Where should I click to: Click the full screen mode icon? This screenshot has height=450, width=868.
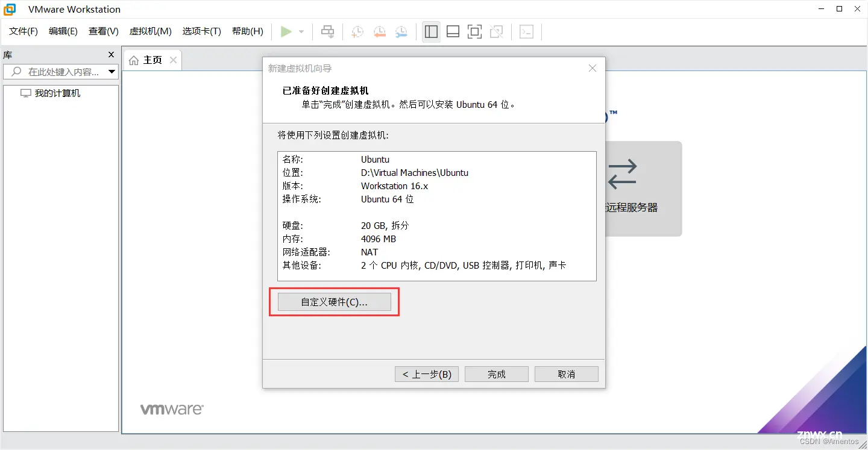coord(475,31)
